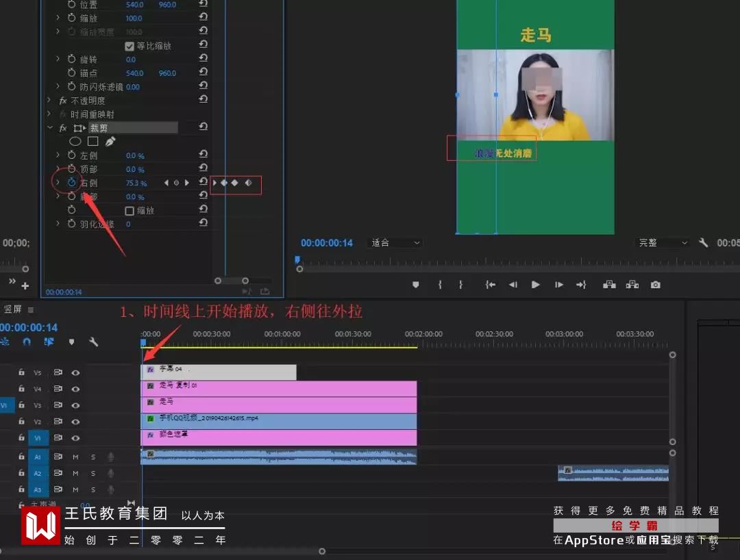Hide track V3 with eye icon

(75, 405)
